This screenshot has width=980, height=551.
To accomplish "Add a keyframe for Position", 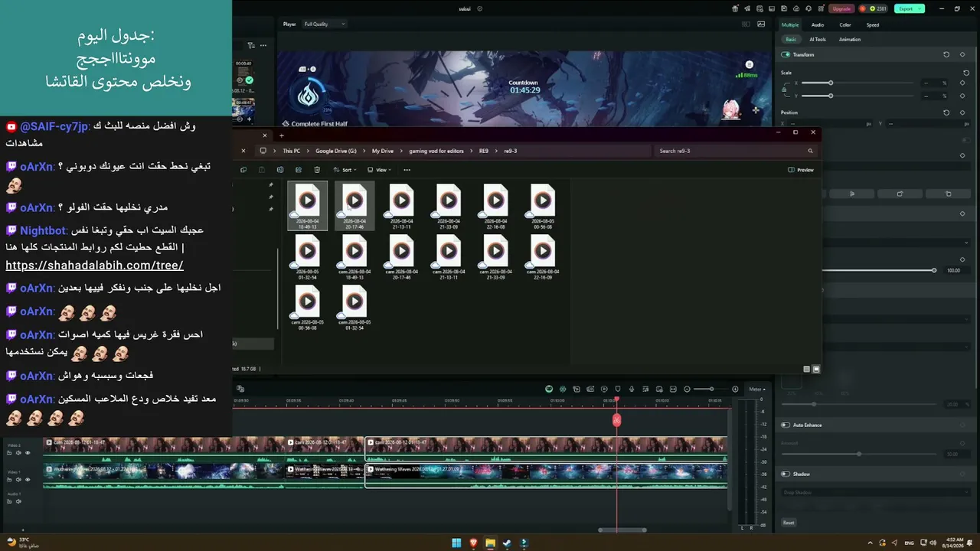I will pos(962,112).
